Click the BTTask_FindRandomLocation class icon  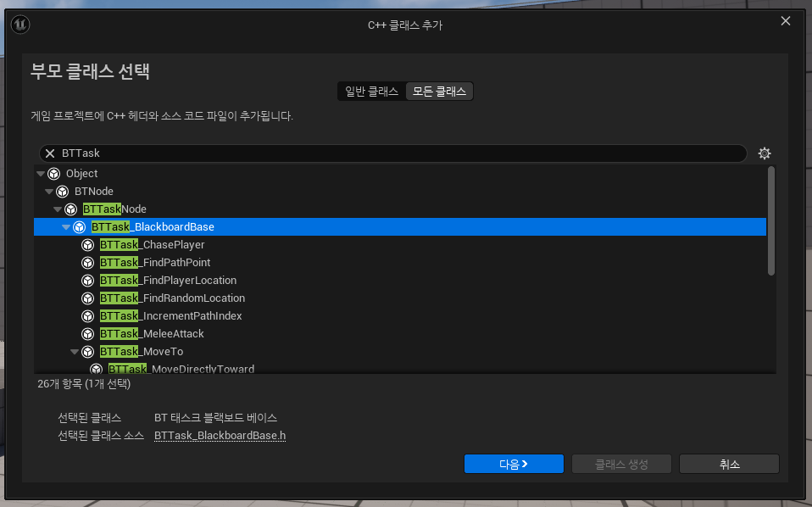click(88, 298)
